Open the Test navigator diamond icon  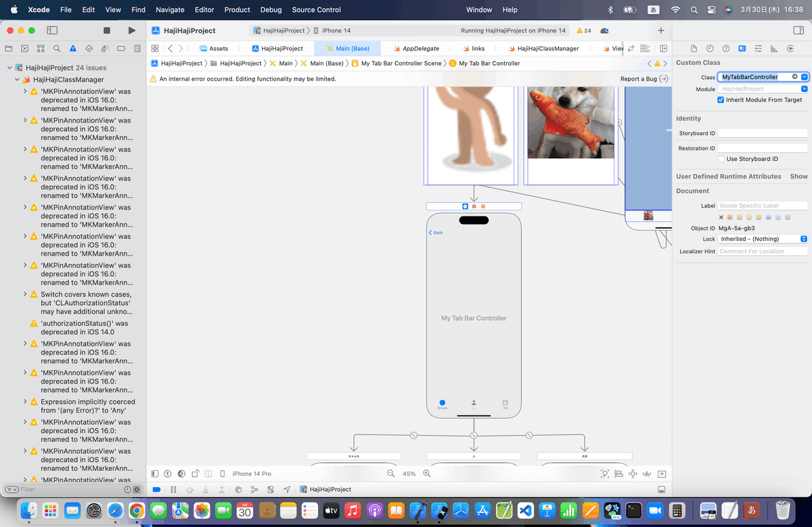pyautogui.click(x=89, y=49)
